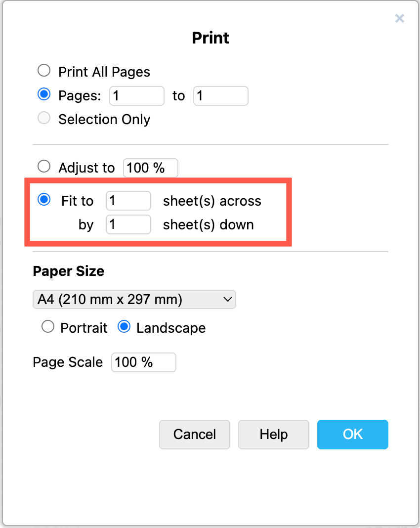The image size is (420, 528).
Task: Click the ending page number field
Action: 220,96
